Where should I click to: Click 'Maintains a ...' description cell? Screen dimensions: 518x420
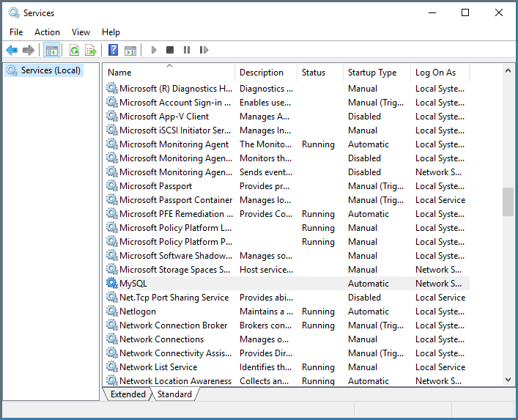tap(266, 312)
